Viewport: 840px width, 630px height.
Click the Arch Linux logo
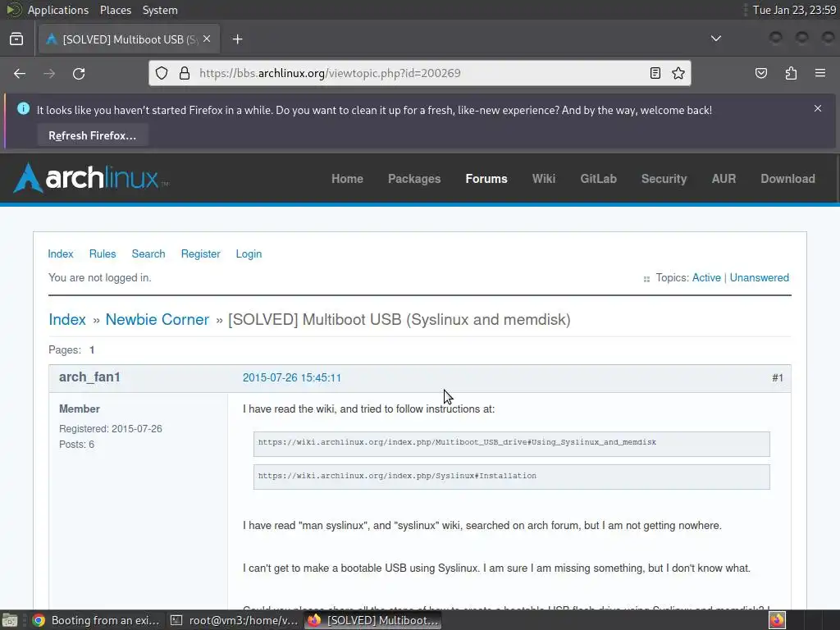tap(90, 178)
